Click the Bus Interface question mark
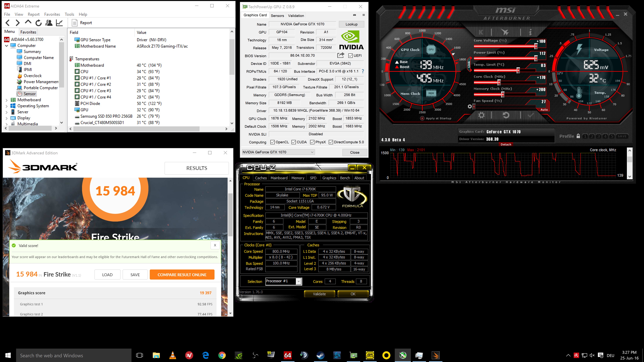644x362 pixels. coord(363,71)
